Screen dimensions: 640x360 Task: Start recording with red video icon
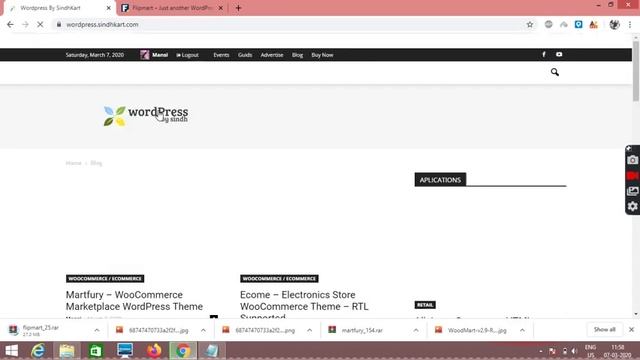coord(632,176)
